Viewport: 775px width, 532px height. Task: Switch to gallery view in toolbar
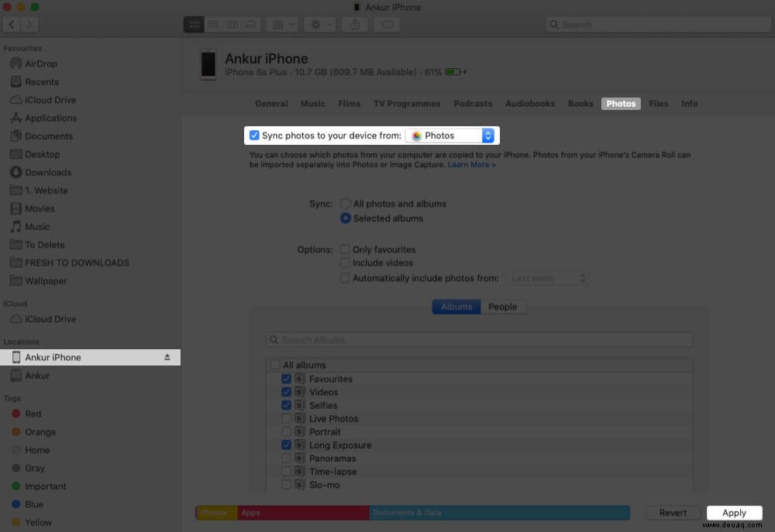click(250, 24)
